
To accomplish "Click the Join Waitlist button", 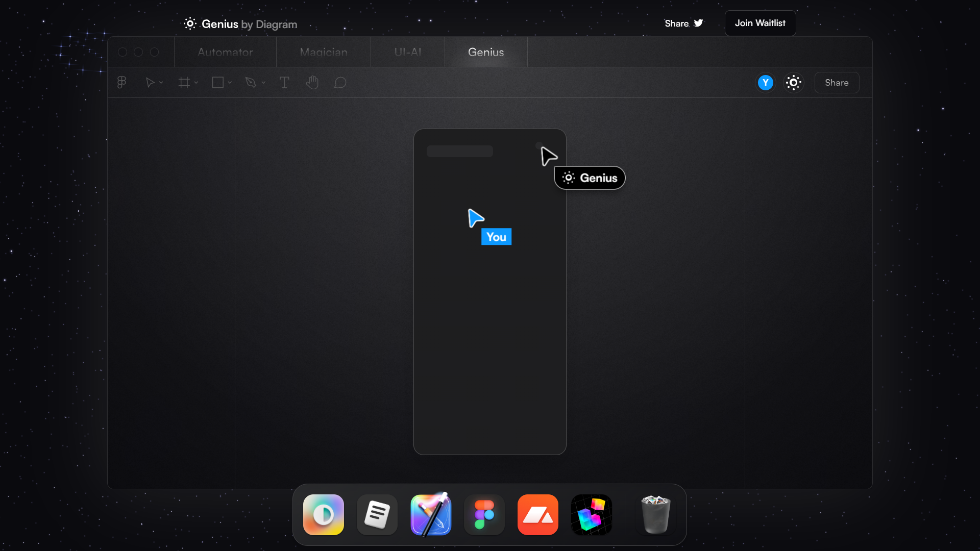I will [760, 23].
